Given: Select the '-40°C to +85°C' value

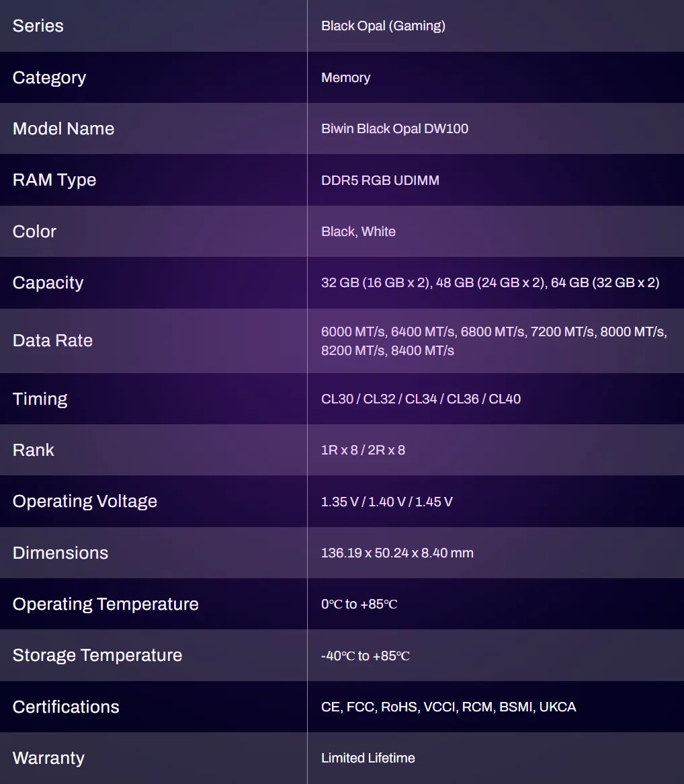Looking at the screenshot, I should coord(366,656).
